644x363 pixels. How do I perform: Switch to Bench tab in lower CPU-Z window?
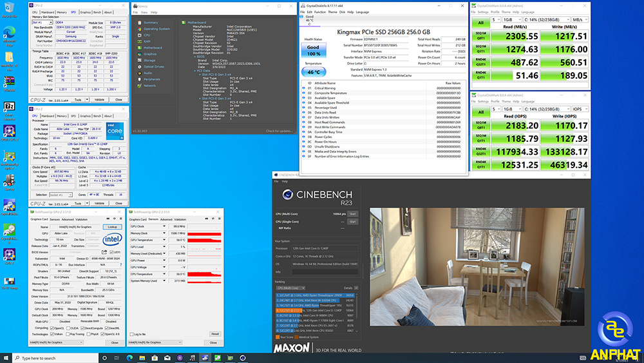click(97, 116)
